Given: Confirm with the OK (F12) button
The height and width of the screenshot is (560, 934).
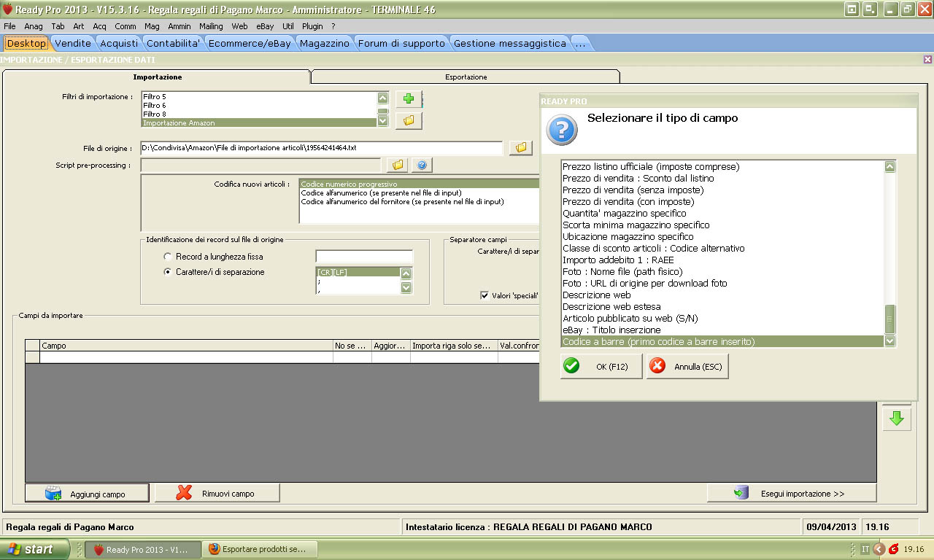Looking at the screenshot, I should (x=601, y=366).
